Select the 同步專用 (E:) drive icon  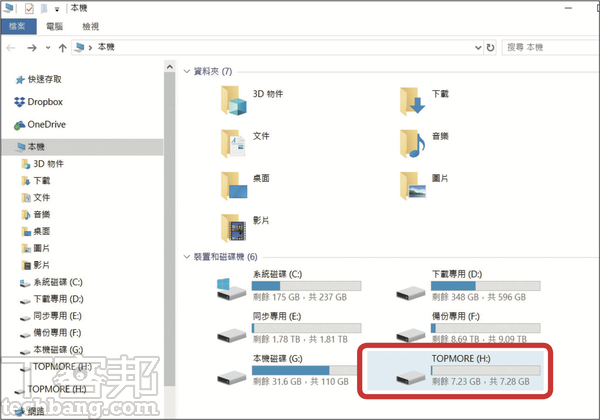tap(232, 335)
